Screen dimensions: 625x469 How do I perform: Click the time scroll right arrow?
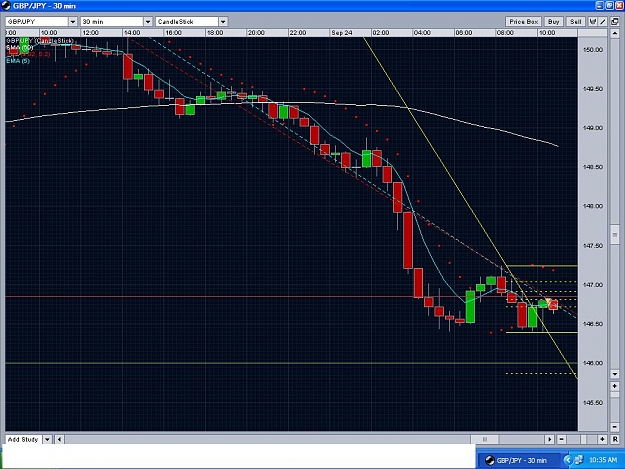pos(550,440)
